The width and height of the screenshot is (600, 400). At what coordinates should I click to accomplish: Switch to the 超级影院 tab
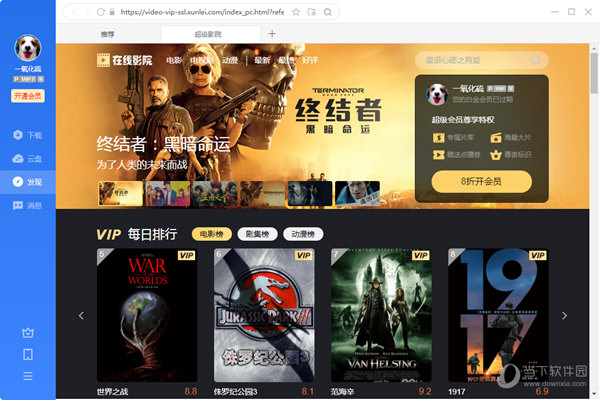[208, 34]
